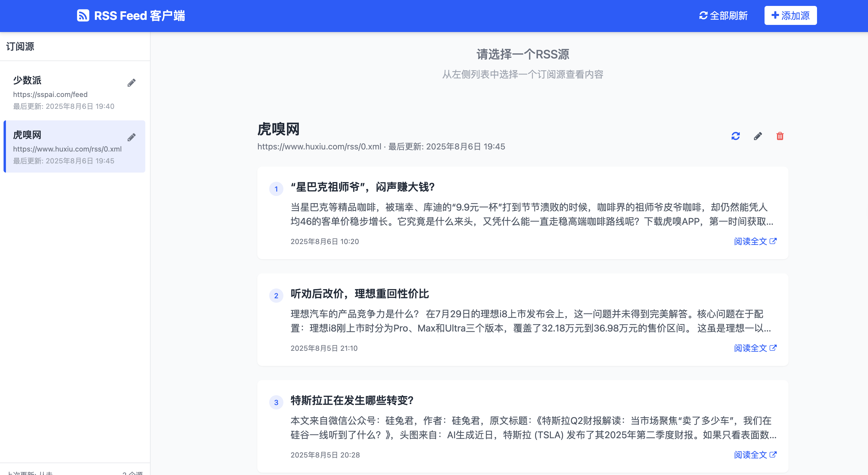Screen dimensions: 868x475
Task: Click article title “星巴克祖师爷”，闷声赚大钱？
Action: (363, 187)
